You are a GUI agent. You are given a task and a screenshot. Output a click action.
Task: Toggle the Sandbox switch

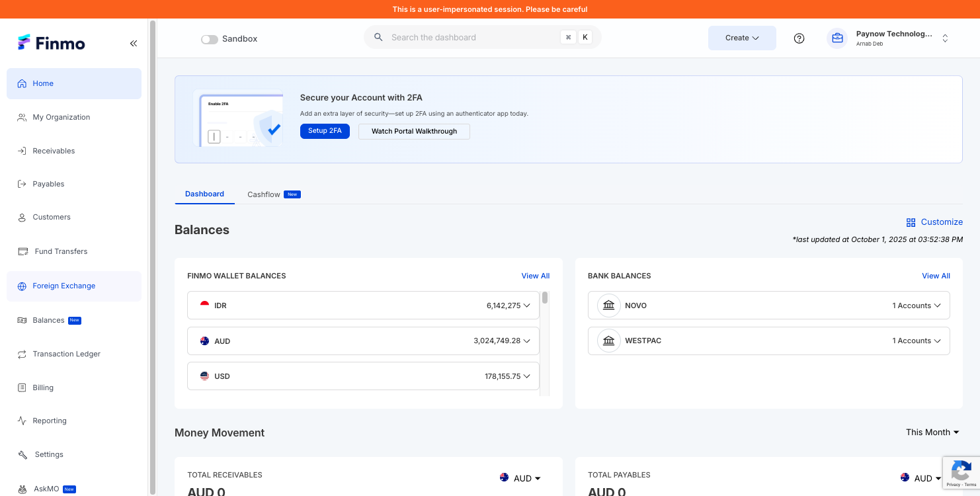tap(210, 39)
